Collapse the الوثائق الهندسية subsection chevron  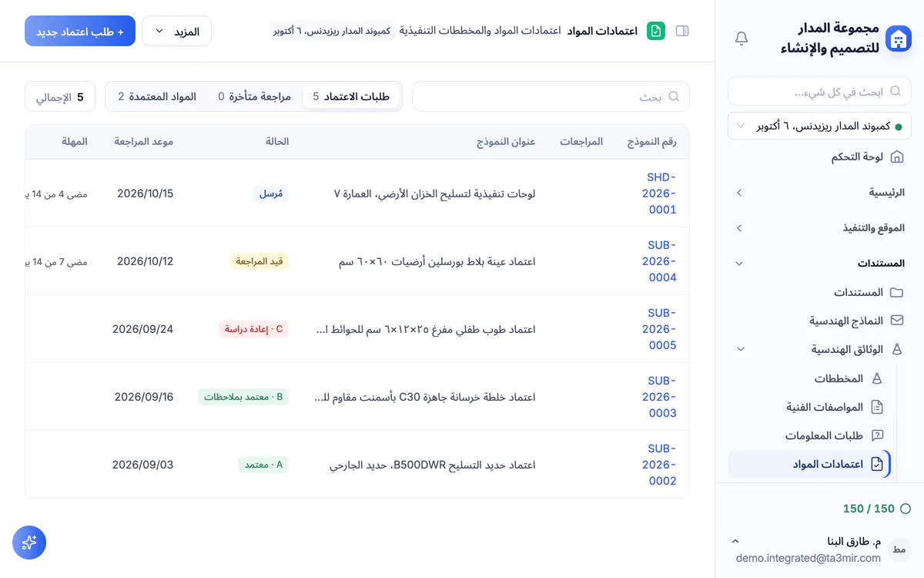741,349
